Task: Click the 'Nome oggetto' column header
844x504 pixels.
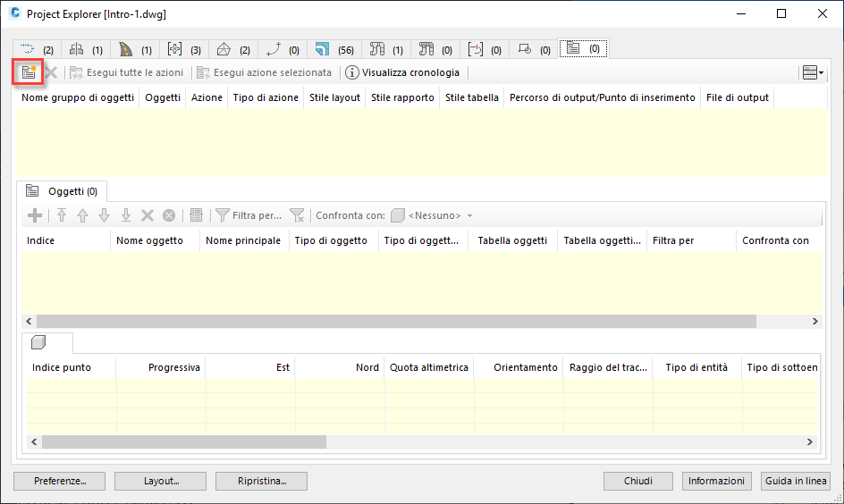Action: [x=155, y=240]
